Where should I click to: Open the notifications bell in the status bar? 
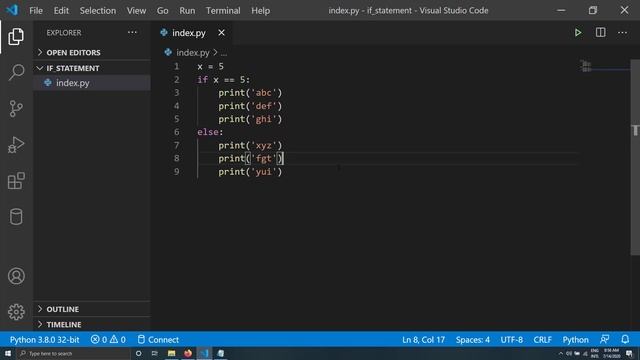625,340
